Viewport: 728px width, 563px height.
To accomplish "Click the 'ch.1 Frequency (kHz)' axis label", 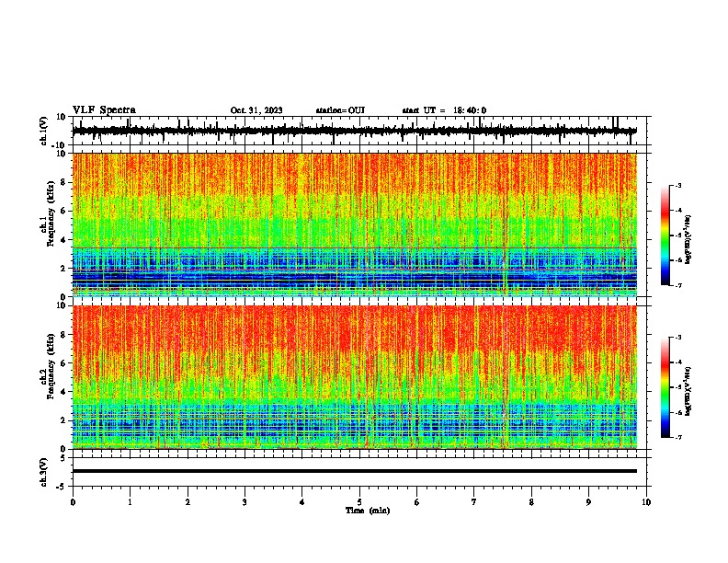I will tap(48, 213).
